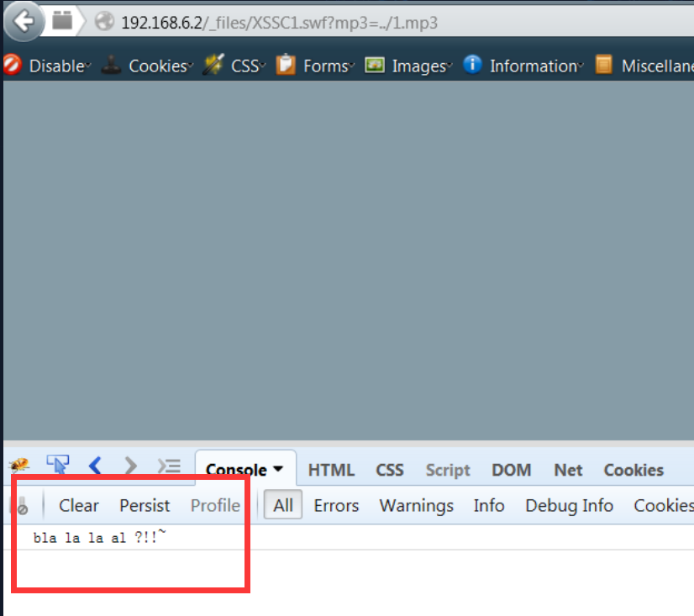Image resolution: width=694 pixels, height=616 pixels.
Task: Click Firebug's blue back arrow
Action: (x=95, y=466)
